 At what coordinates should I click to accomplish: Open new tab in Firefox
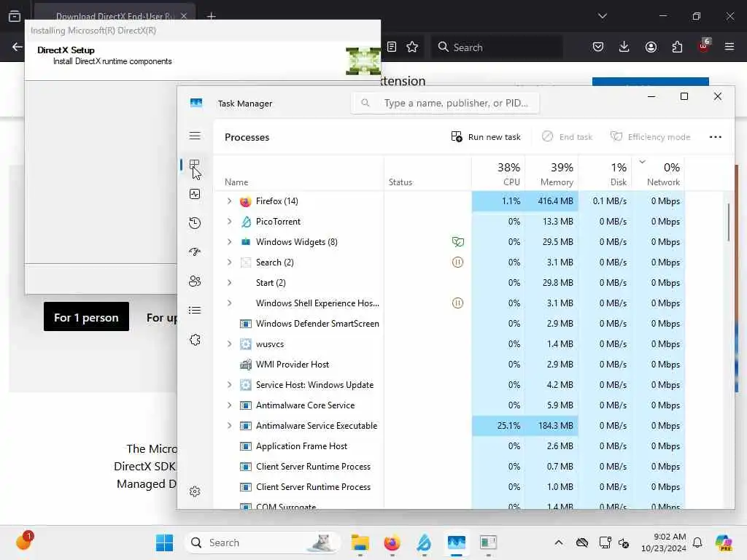coord(212,17)
